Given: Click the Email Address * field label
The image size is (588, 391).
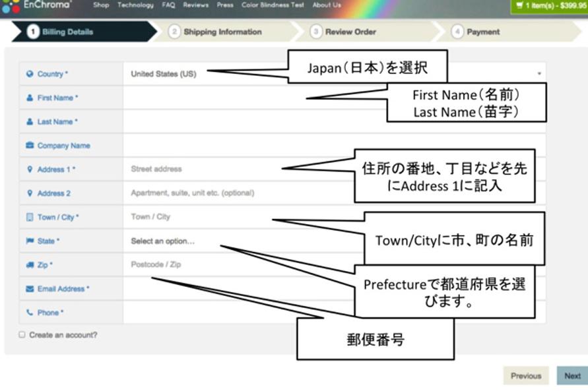Looking at the screenshot, I should pos(63,289).
